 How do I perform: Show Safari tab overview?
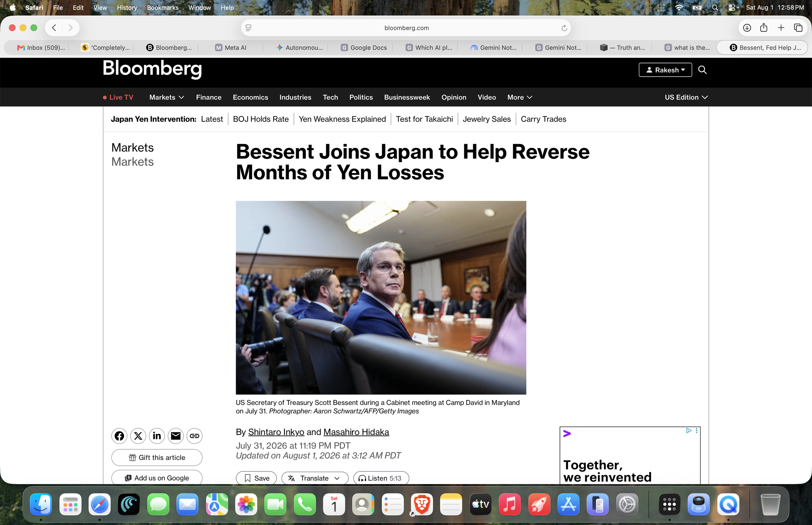798,28
